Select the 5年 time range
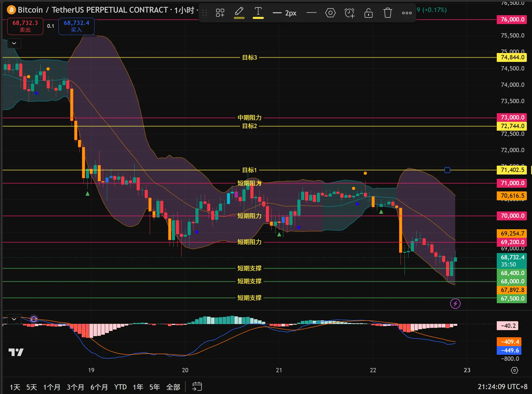532x394 pixels. (154, 387)
